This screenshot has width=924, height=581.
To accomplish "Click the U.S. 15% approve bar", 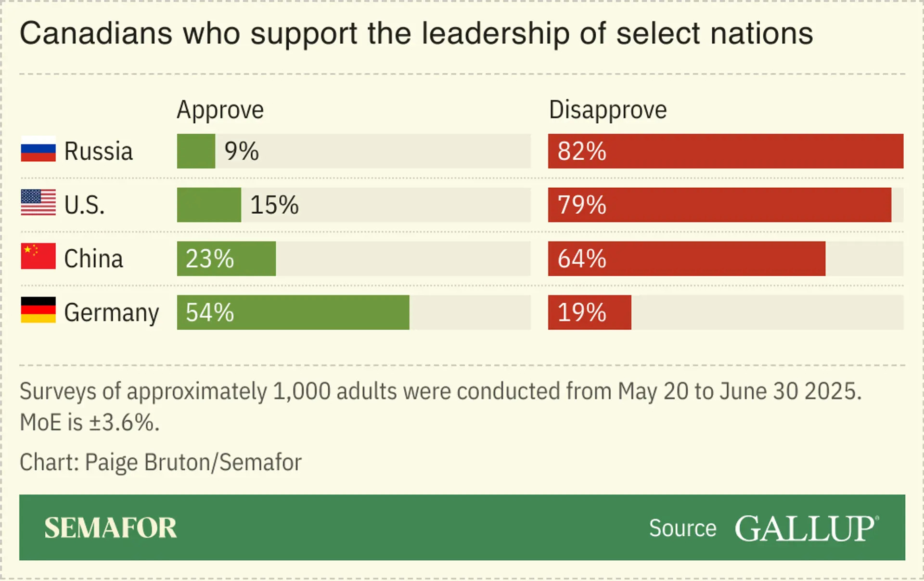I will coord(209,205).
